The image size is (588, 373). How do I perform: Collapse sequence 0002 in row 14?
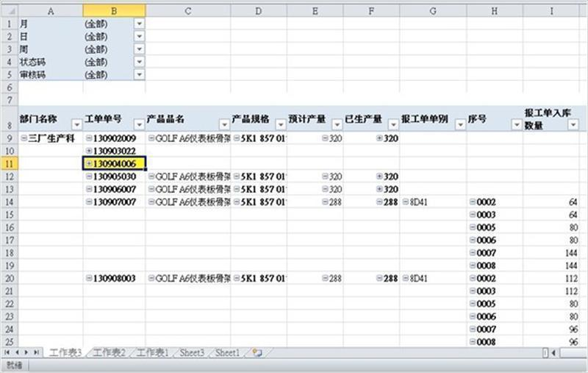pos(473,202)
